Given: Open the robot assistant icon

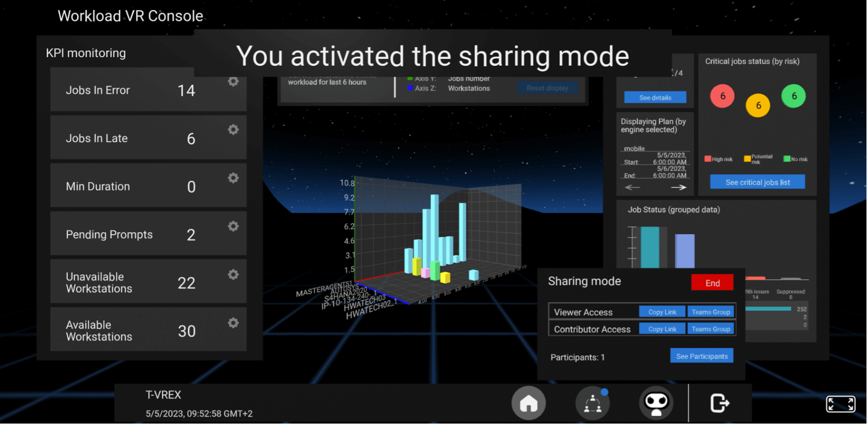Looking at the screenshot, I should pos(656,403).
